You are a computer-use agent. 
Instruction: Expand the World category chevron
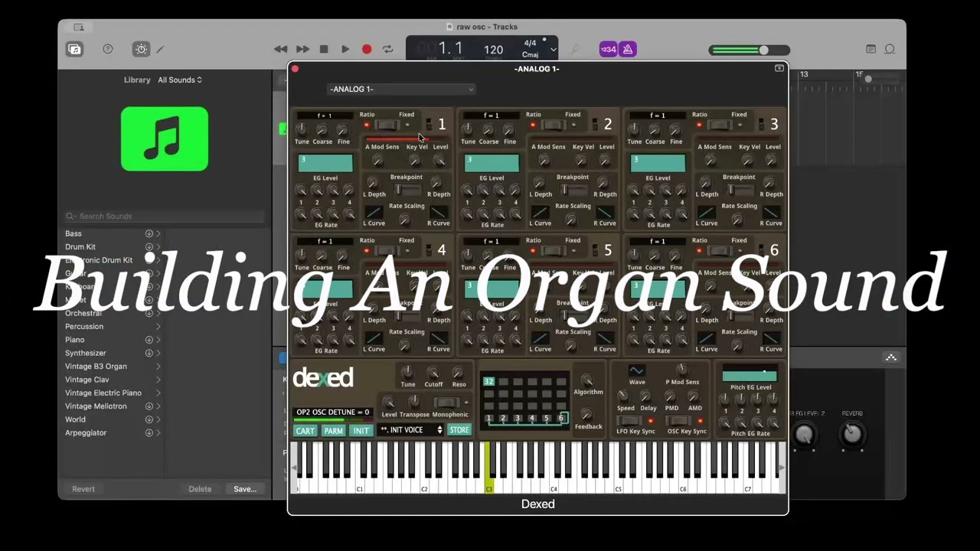click(x=158, y=419)
